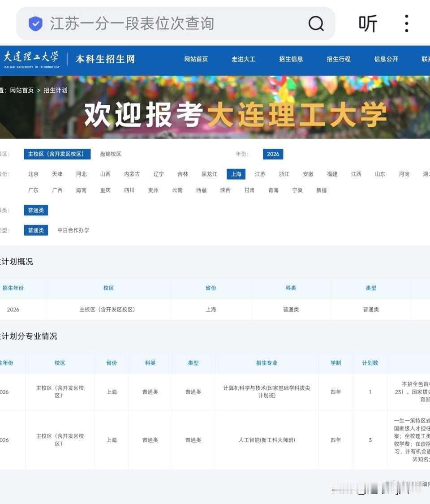Select 黑龙江 province filter
Viewport: 430px width, 504px height.
point(210,174)
